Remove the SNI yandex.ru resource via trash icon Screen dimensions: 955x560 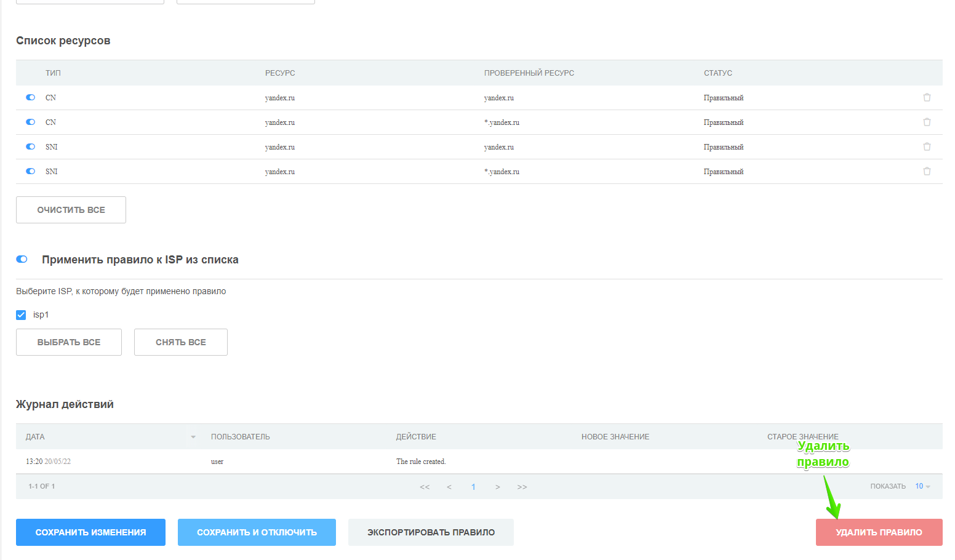coord(927,146)
